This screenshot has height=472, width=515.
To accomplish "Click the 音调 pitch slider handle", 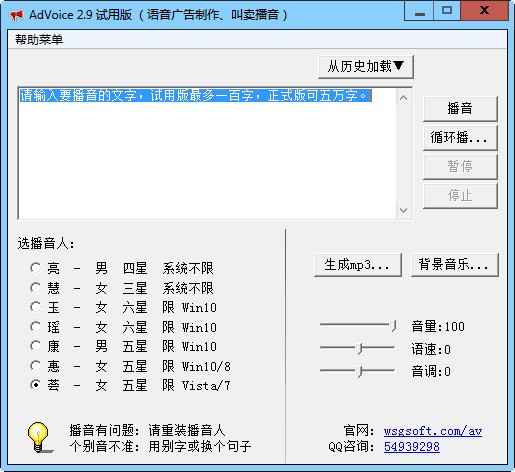I will tap(359, 371).
